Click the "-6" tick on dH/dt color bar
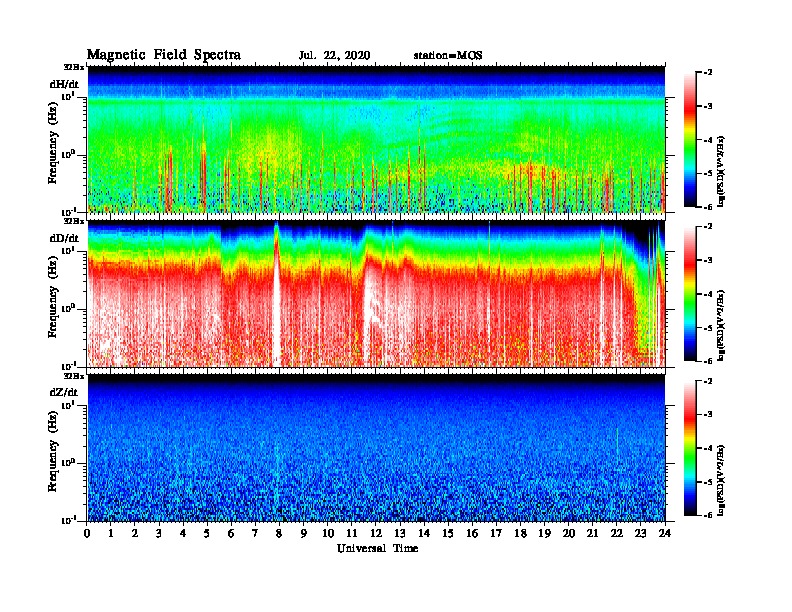792x612 pixels. (708, 207)
